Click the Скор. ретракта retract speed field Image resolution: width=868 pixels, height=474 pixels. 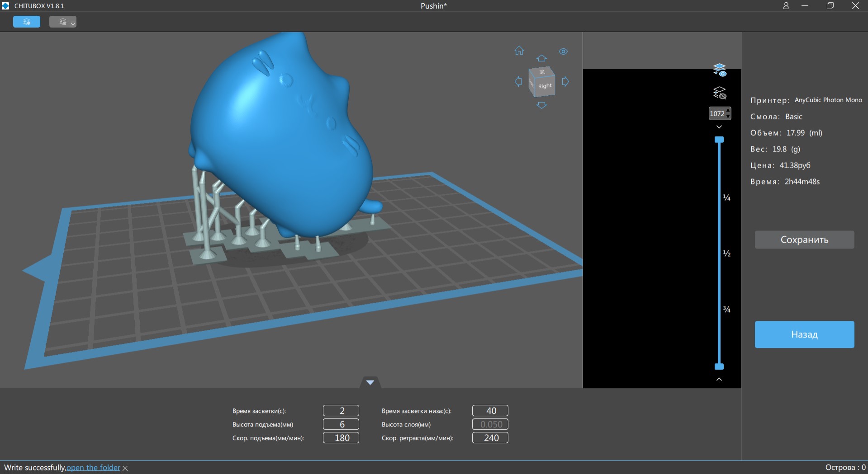pyautogui.click(x=490, y=438)
